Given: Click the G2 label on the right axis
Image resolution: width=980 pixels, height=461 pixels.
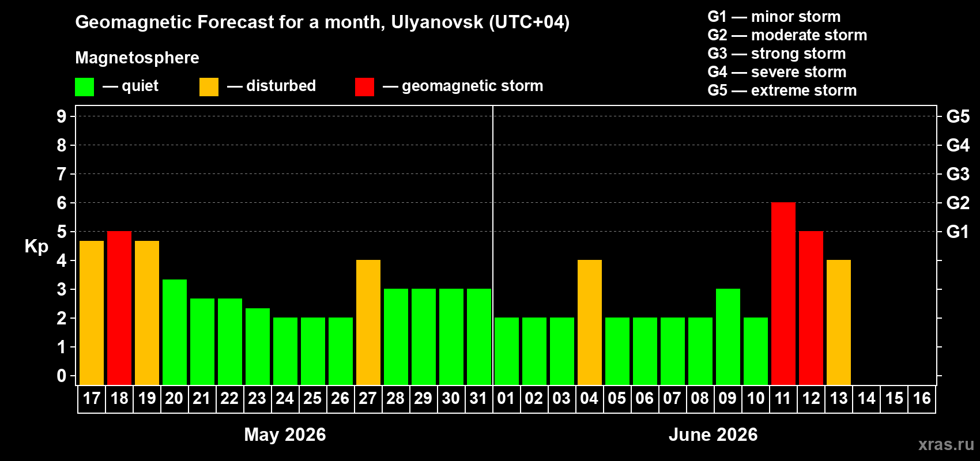Looking at the screenshot, I should [958, 203].
